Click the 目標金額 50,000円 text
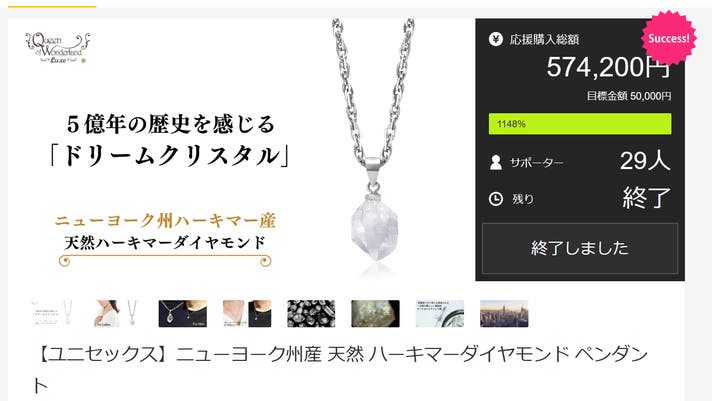Screen dimensions: 712x401 pos(629,96)
